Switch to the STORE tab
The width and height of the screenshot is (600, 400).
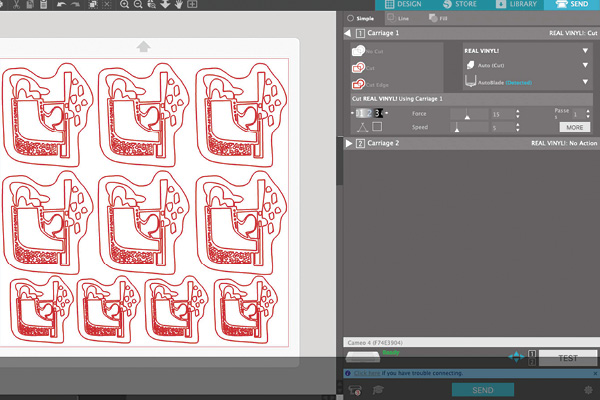pos(459,5)
